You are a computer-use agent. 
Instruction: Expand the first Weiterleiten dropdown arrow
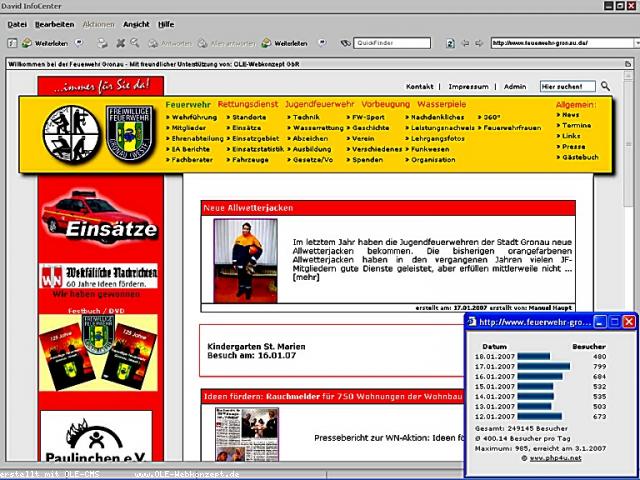click(79, 43)
